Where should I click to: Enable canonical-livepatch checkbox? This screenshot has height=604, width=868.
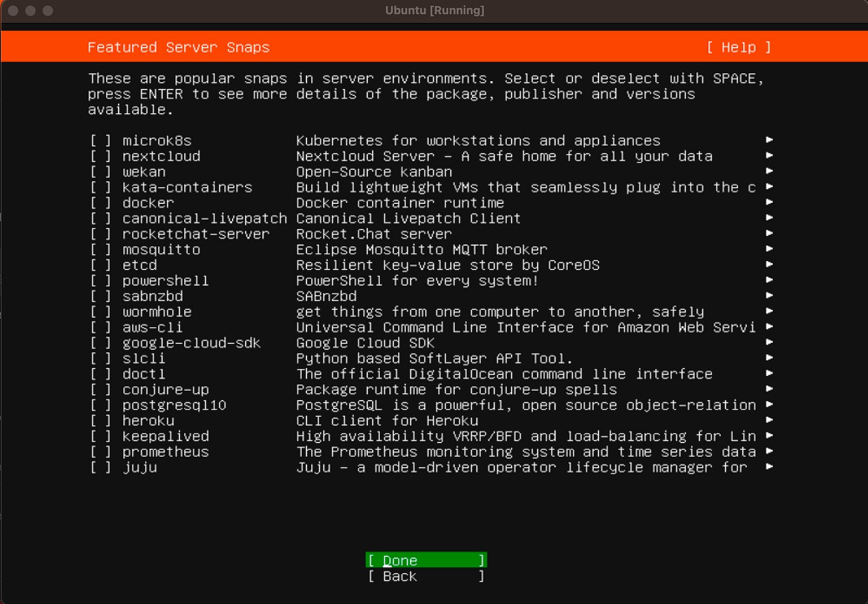tap(101, 218)
